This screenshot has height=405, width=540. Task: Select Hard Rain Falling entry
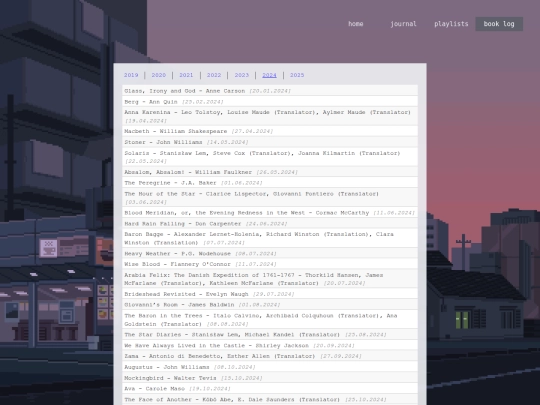(270, 224)
